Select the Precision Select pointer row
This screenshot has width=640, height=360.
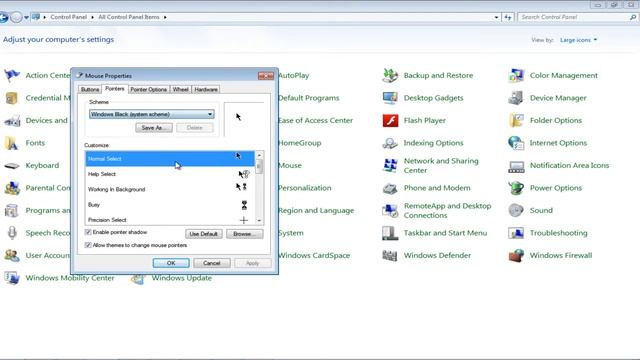point(170,219)
